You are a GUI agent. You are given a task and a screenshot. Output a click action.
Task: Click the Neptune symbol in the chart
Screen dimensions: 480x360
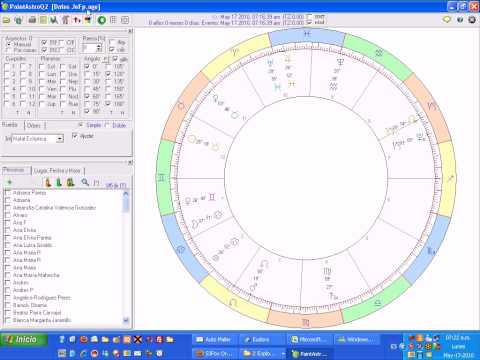tap(340, 62)
